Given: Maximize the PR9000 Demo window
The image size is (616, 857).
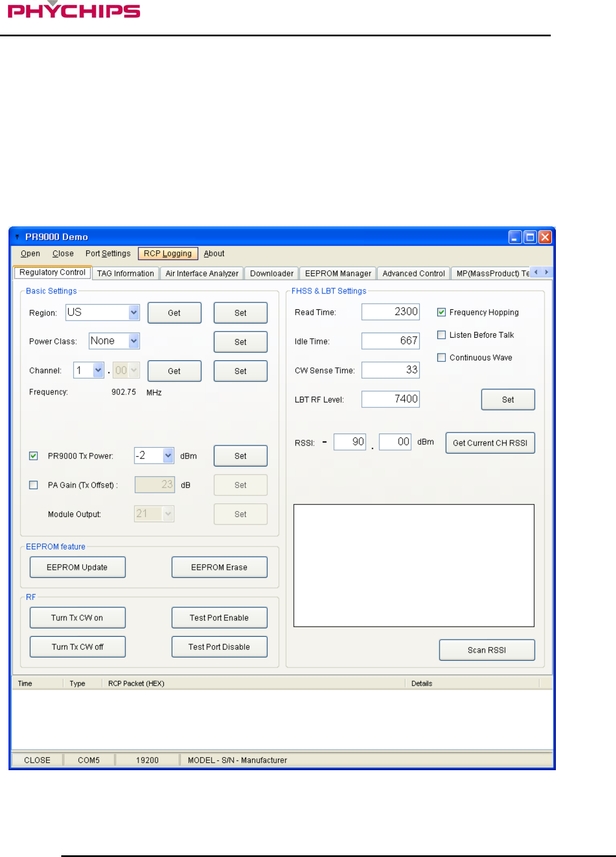Looking at the screenshot, I should [x=530, y=237].
